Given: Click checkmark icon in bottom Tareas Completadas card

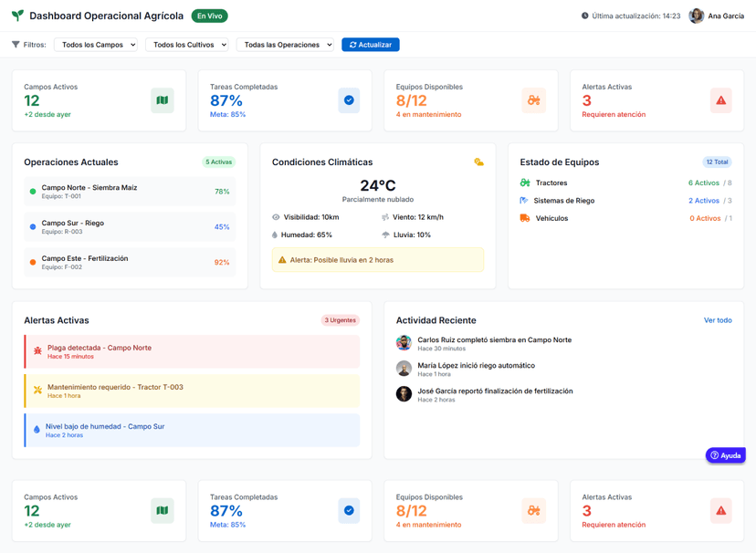Looking at the screenshot, I should [x=349, y=511].
